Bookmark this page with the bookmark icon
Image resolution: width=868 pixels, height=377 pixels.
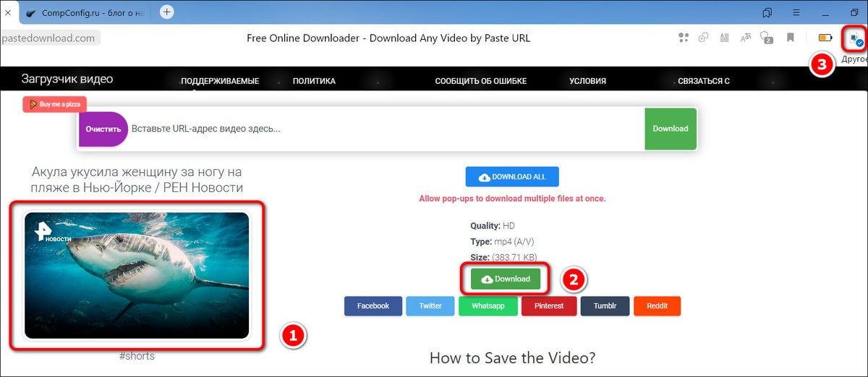click(791, 38)
